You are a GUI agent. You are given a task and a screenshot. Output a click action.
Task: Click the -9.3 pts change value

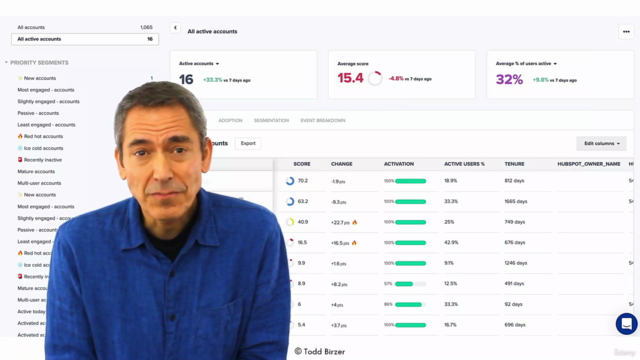[x=338, y=202]
